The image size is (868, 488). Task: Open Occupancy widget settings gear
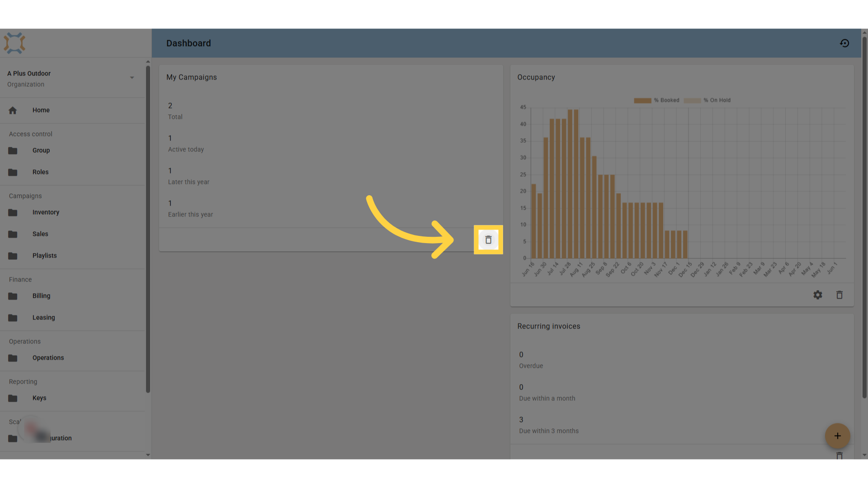817,295
